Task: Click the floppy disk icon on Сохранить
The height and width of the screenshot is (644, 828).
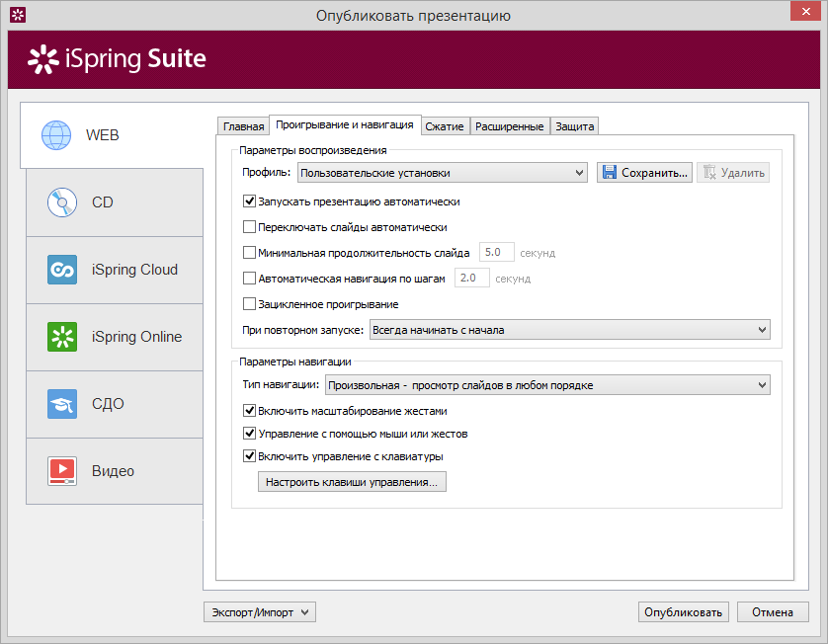Action: pos(610,173)
